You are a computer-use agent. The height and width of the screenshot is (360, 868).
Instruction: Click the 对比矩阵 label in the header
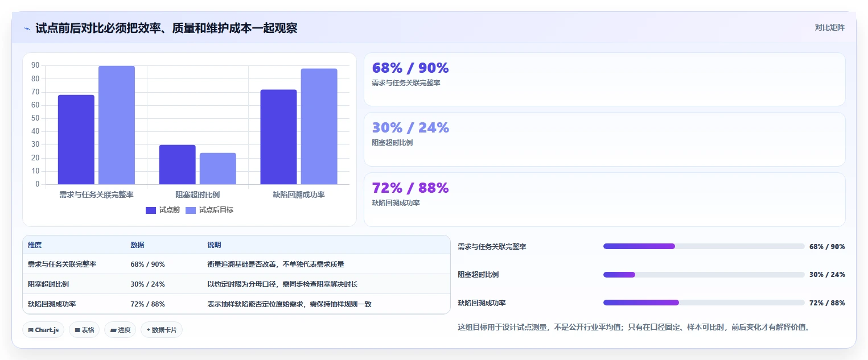coord(829,27)
